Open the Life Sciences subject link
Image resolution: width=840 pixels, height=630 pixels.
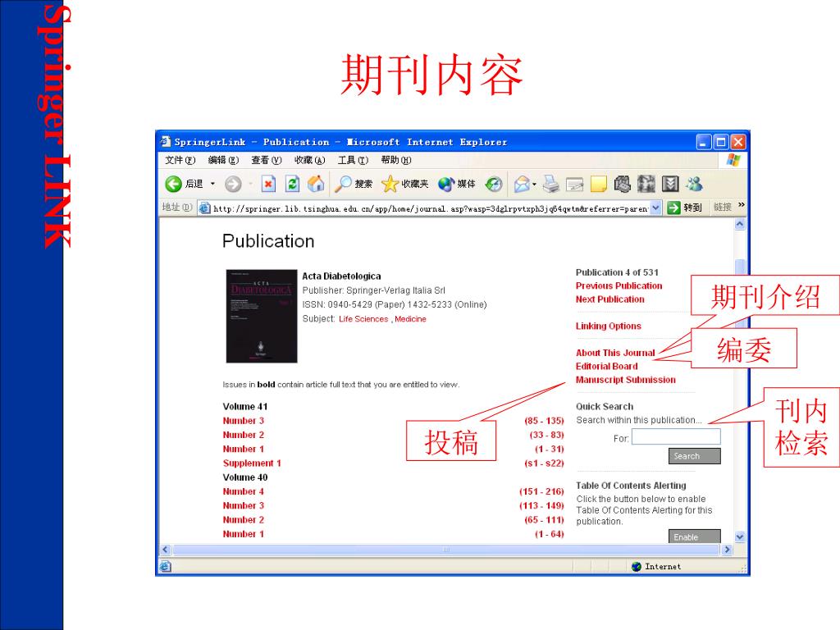[363, 319]
